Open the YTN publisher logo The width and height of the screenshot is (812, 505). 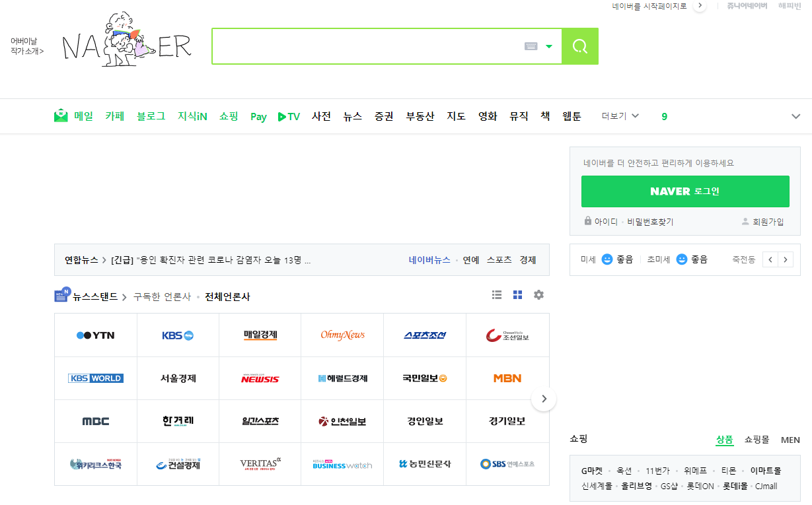[x=96, y=335]
